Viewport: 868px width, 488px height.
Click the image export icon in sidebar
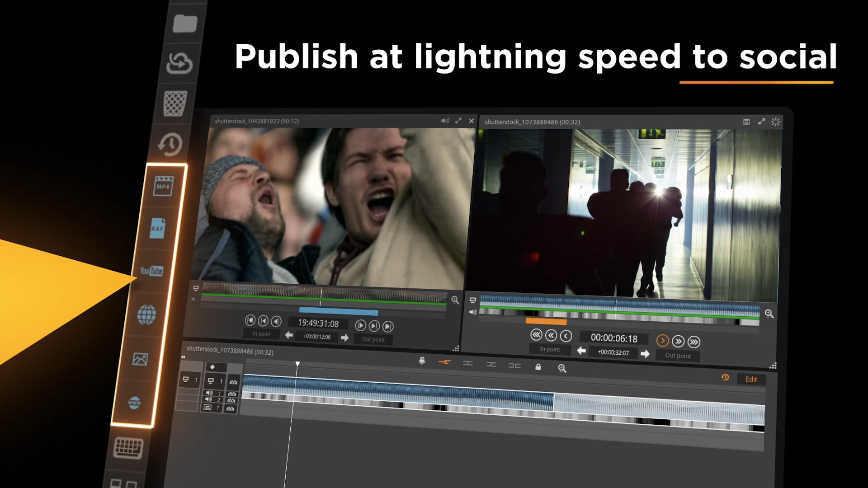[x=140, y=359]
